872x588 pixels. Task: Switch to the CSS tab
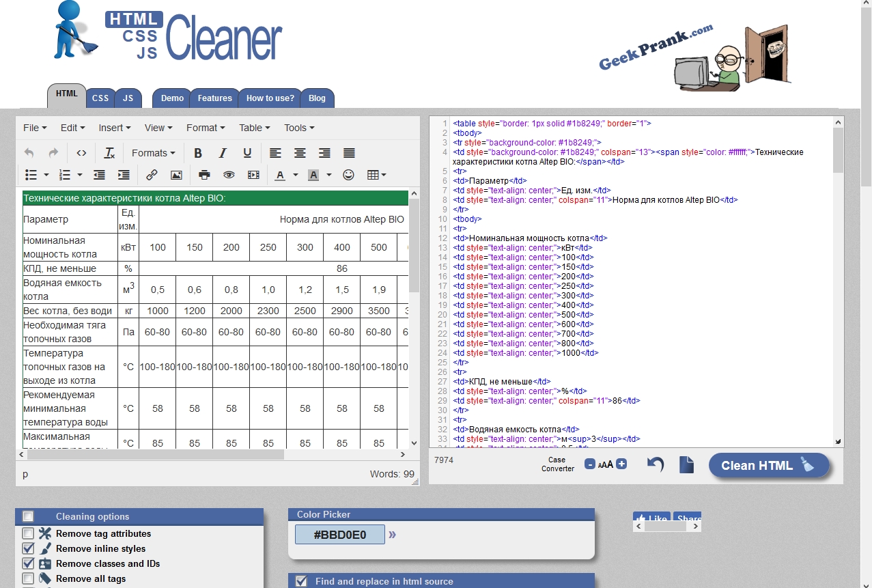point(100,98)
